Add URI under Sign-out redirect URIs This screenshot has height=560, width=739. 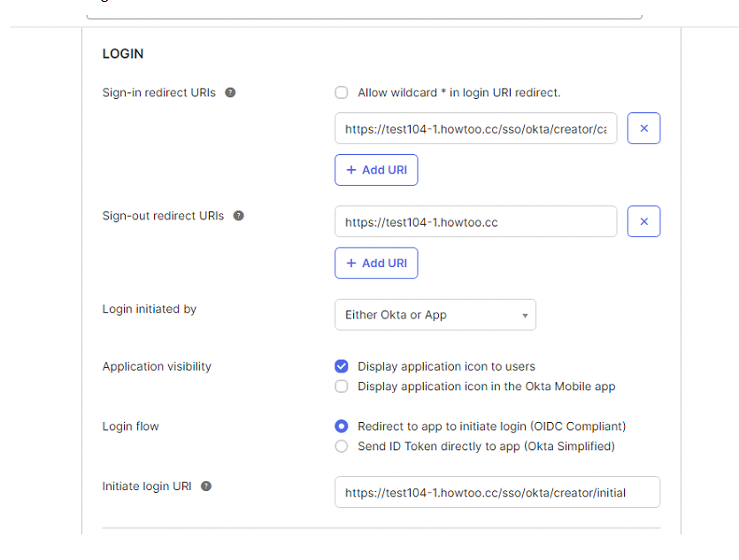point(376,263)
